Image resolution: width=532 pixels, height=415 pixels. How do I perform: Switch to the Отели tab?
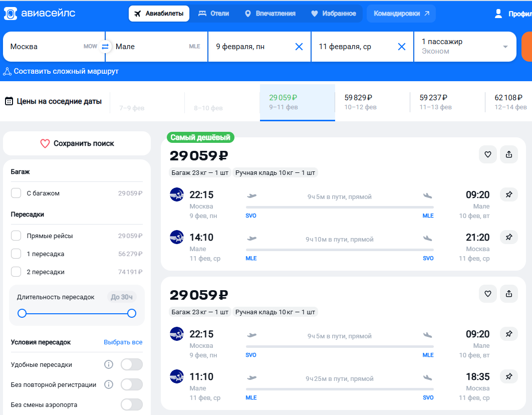click(x=213, y=14)
